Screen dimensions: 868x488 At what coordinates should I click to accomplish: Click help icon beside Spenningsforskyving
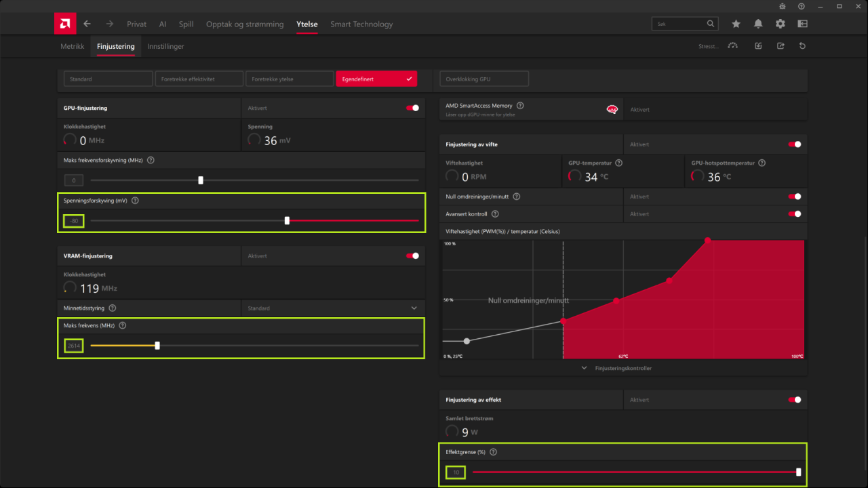tap(135, 201)
